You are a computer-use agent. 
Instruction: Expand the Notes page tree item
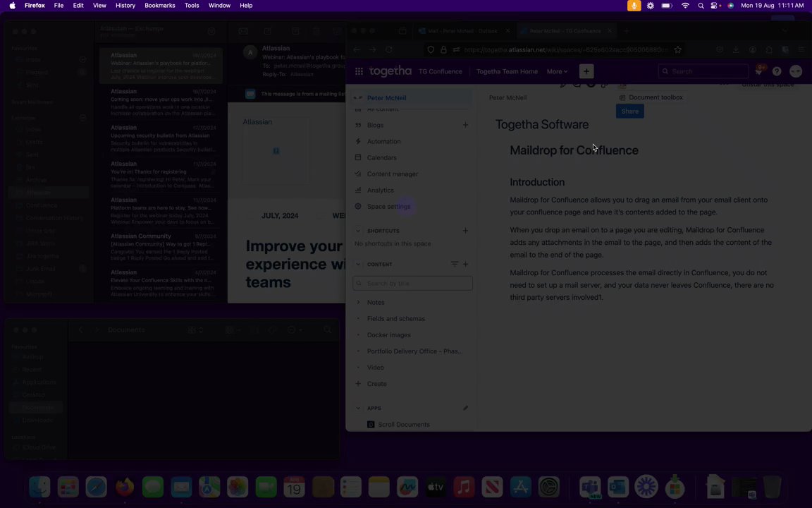358,302
